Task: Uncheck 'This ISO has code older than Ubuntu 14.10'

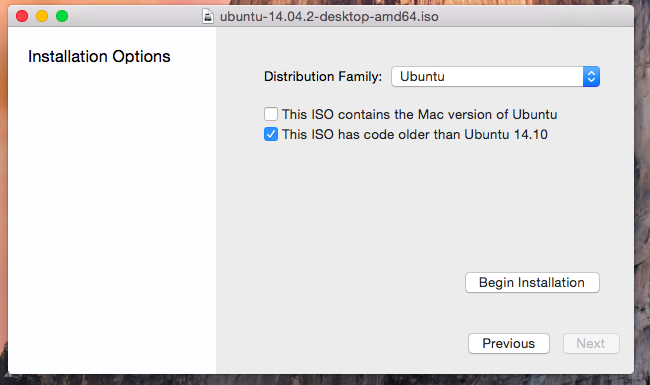Action: click(271, 134)
